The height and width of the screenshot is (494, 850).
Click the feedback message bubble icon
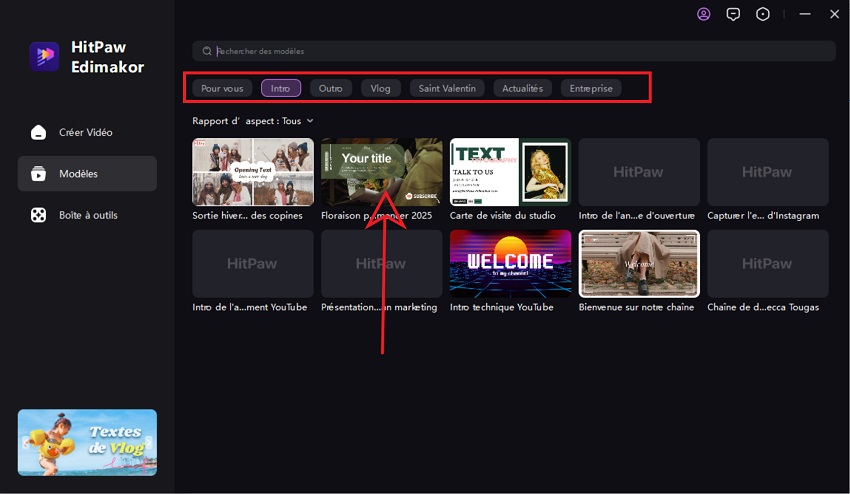click(x=733, y=14)
